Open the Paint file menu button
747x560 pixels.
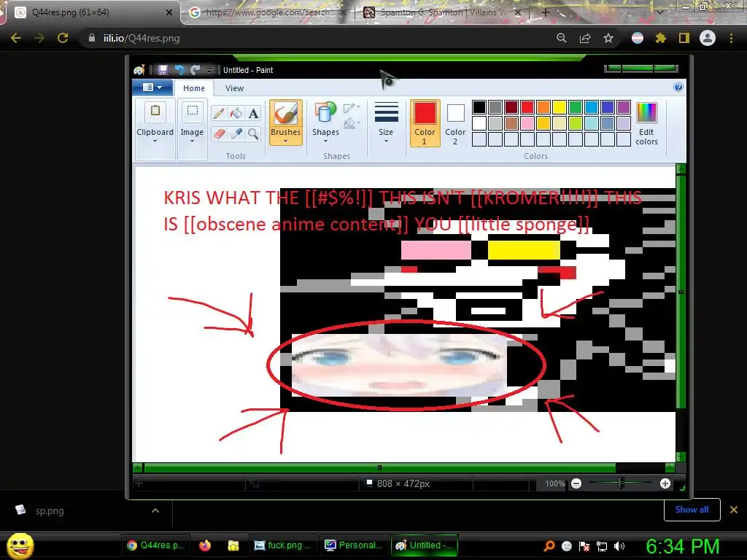click(x=152, y=87)
